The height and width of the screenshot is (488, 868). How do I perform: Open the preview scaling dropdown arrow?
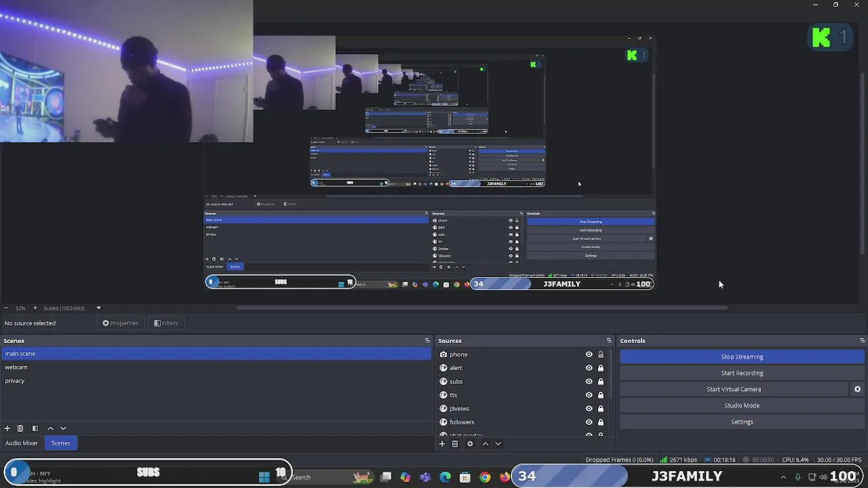click(98, 308)
